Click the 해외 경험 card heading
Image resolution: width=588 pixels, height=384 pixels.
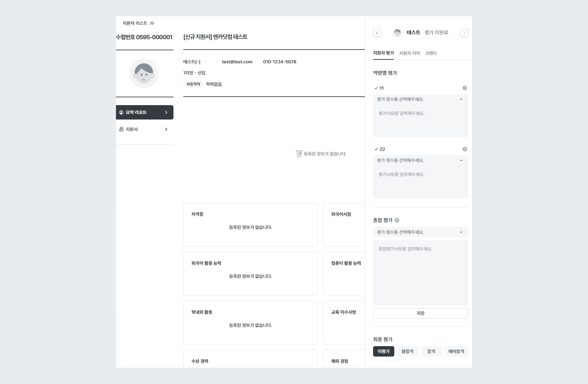(340, 361)
